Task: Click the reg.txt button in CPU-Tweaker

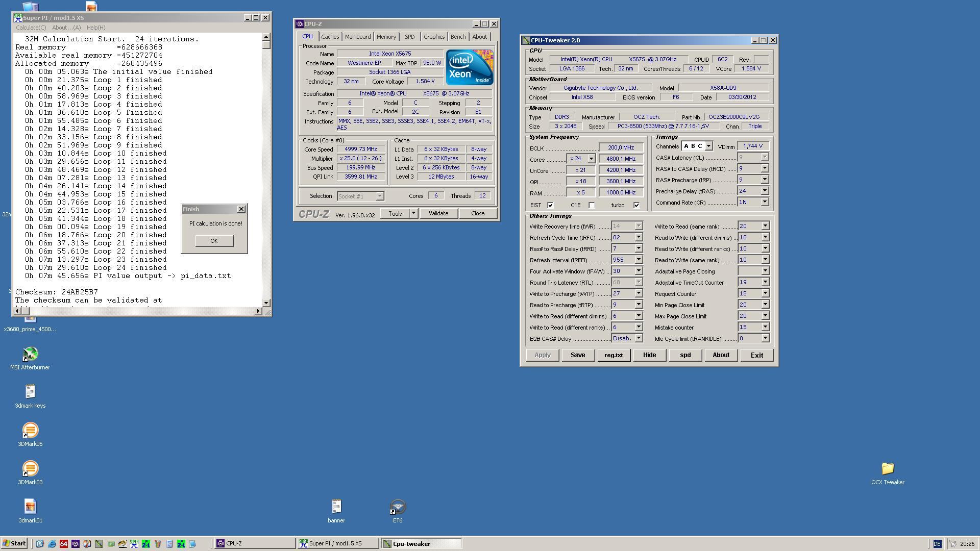Action: (x=614, y=355)
